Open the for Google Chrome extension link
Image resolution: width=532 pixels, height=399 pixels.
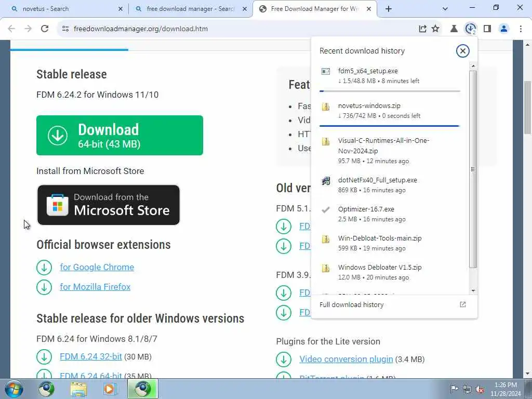(97, 268)
